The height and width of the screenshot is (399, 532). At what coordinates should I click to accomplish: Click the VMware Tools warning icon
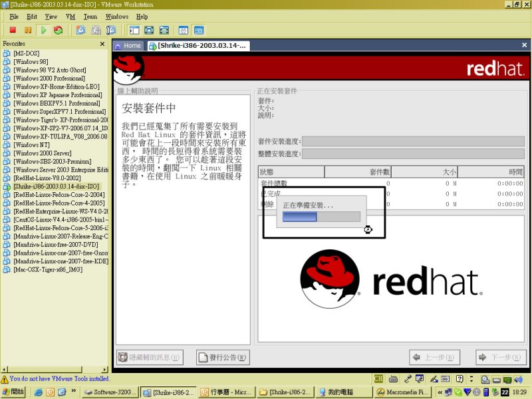(5, 379)
